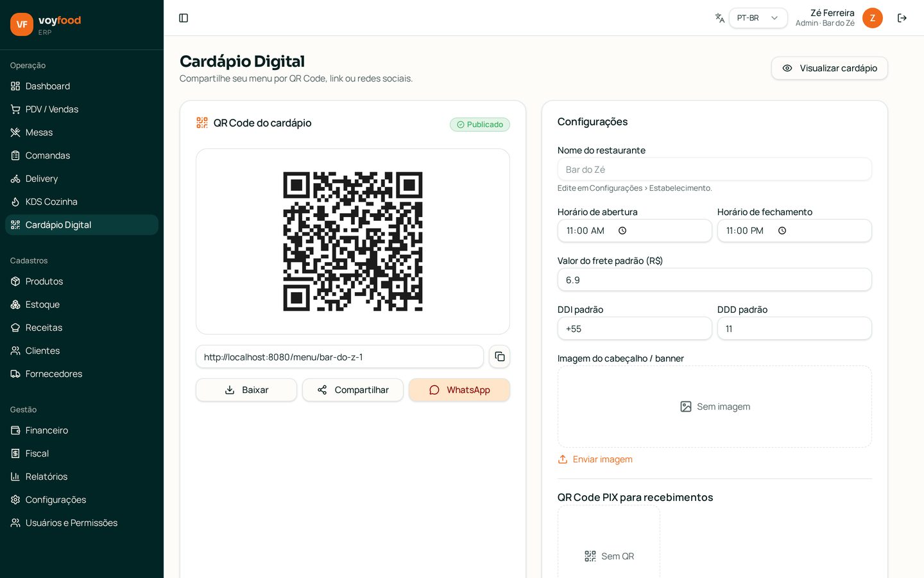Screen dimensions: 924x578
Task: Click the Sem imagem banner area
Action: (715, 407)
